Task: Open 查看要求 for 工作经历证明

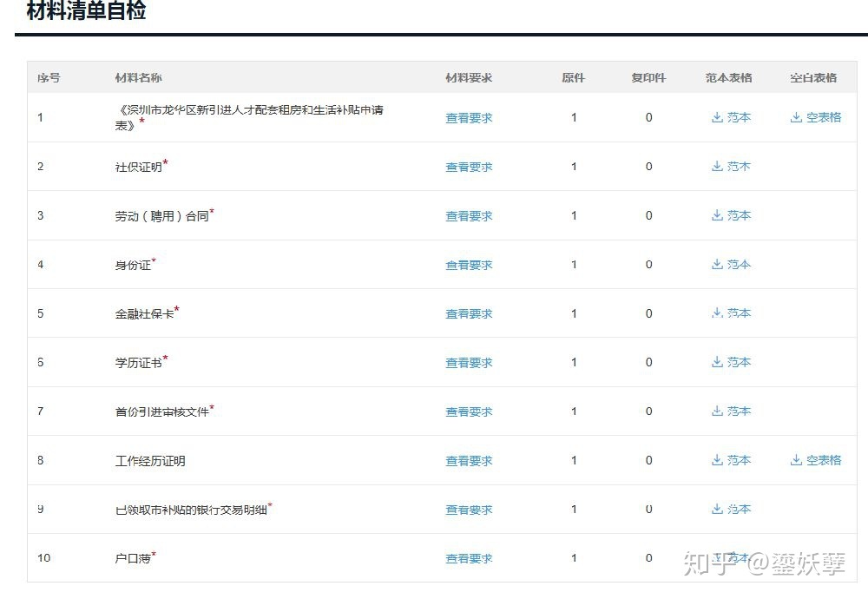Action: coord(469,461)
